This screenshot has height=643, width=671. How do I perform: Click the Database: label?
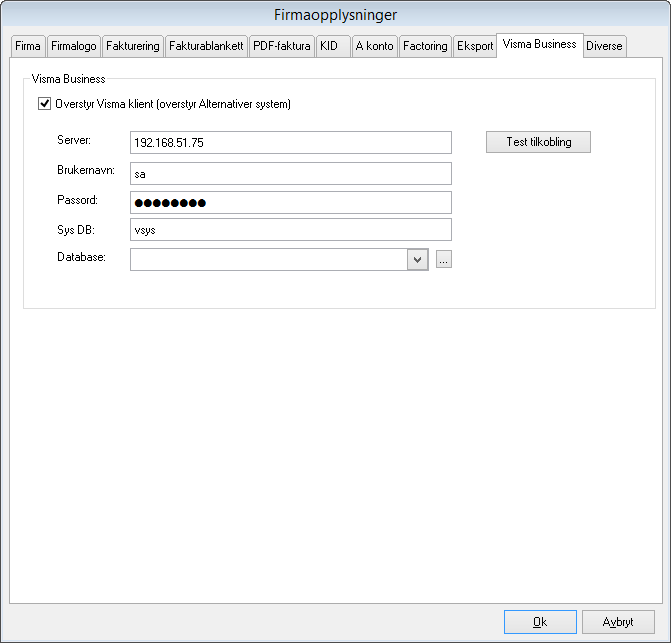click(81, 257)
